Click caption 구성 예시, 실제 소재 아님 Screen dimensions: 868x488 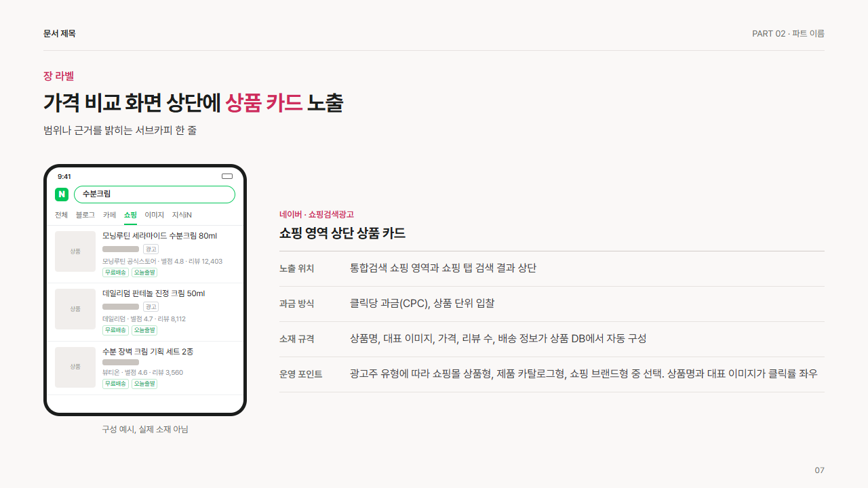click(x=145, y=429)
